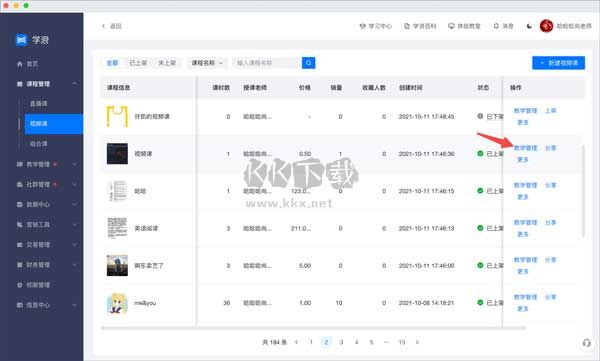Click the headset support icon at bottom right
Image resolution: width=600 pixels, height=361 pixels.
[x=587, y=343]
